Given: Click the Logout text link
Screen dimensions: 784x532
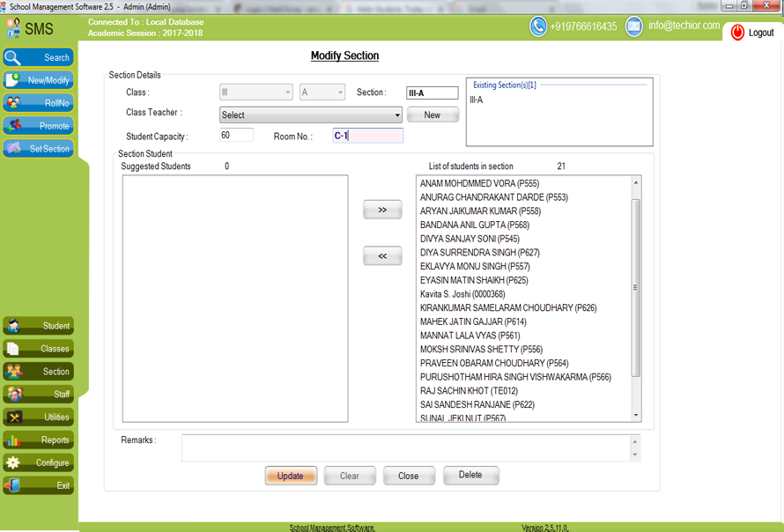Looking at the screenshot, I should point(761,33).
